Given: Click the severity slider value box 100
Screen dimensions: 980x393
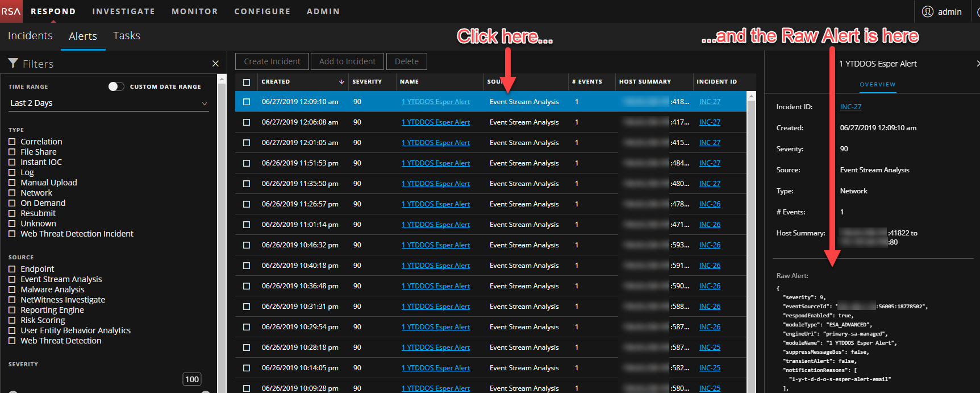Looking at the screenshot, I should point(192,379).
